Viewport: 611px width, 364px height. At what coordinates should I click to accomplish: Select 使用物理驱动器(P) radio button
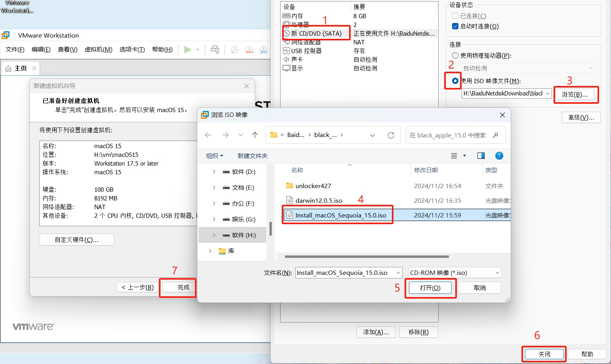click(x=455, y=55)
